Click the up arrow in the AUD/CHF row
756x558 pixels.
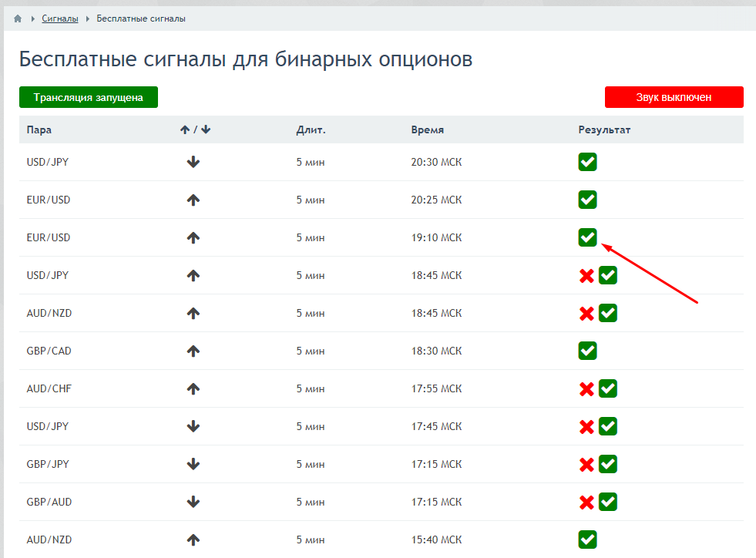pos(193,388)
